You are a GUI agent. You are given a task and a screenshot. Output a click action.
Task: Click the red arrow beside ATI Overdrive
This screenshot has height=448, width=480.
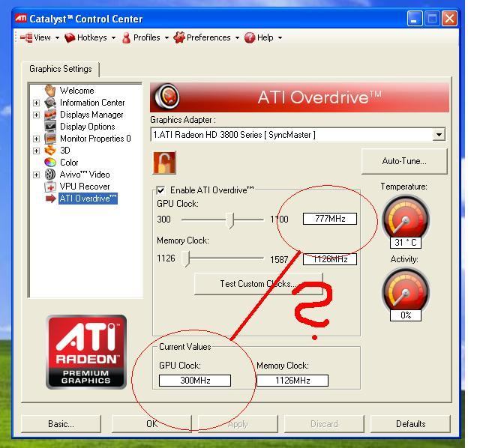coord(51,199)
